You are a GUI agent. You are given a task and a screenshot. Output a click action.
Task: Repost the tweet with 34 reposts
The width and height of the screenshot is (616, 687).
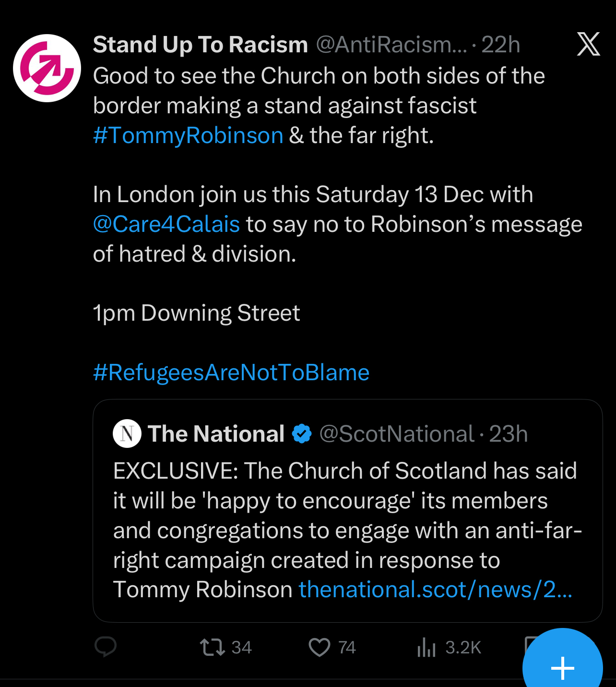213,647
